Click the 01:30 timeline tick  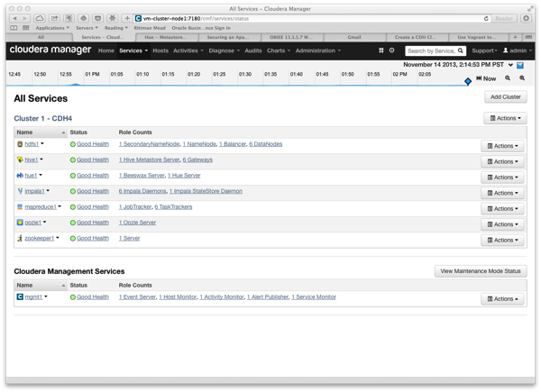[245, 74]
